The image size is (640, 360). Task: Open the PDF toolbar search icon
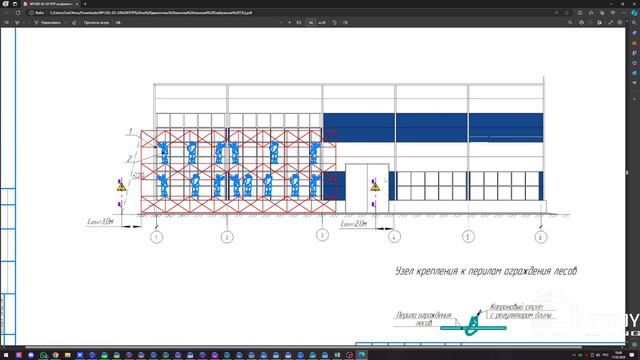click(x=570, y=22)
